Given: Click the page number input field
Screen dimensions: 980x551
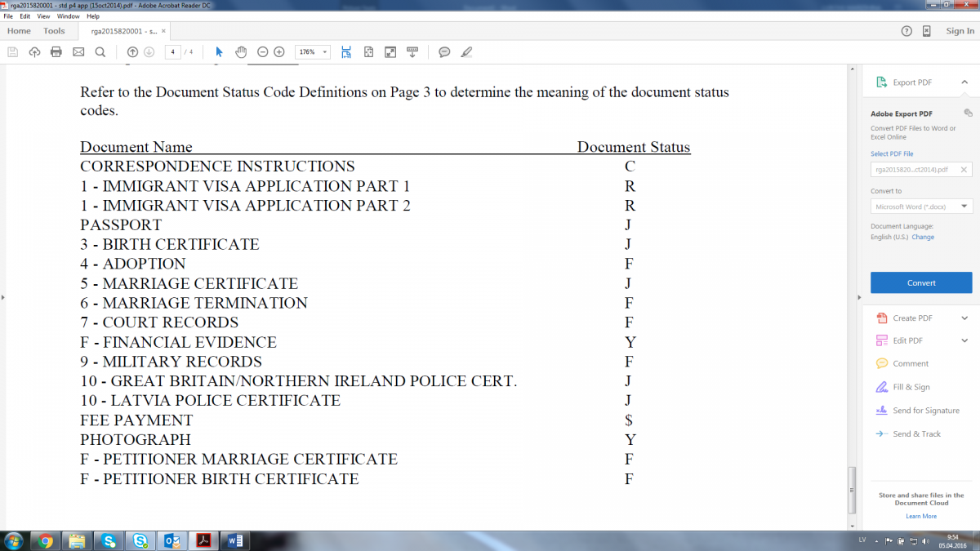Looking at the screenshot, I should click(x=173, y=52).
